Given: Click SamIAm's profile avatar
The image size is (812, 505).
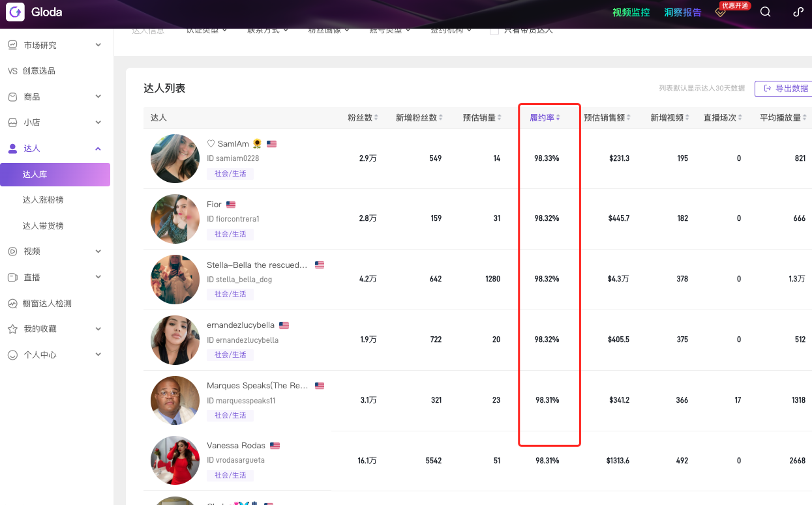Looking at the screenshot, I should (175, 158).
